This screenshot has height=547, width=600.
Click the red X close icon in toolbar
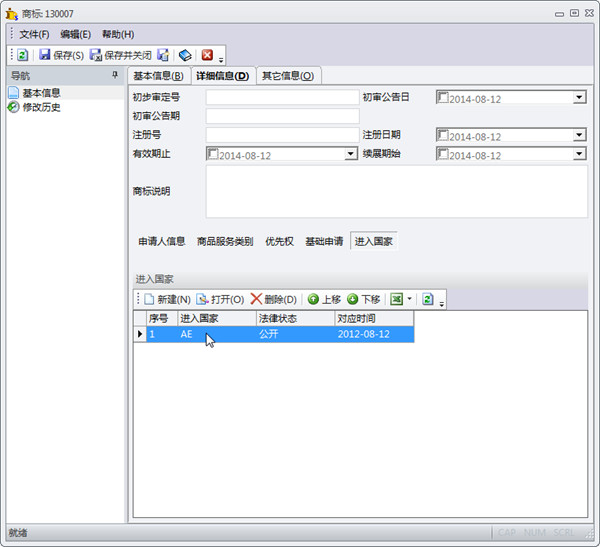coord(207,55)
